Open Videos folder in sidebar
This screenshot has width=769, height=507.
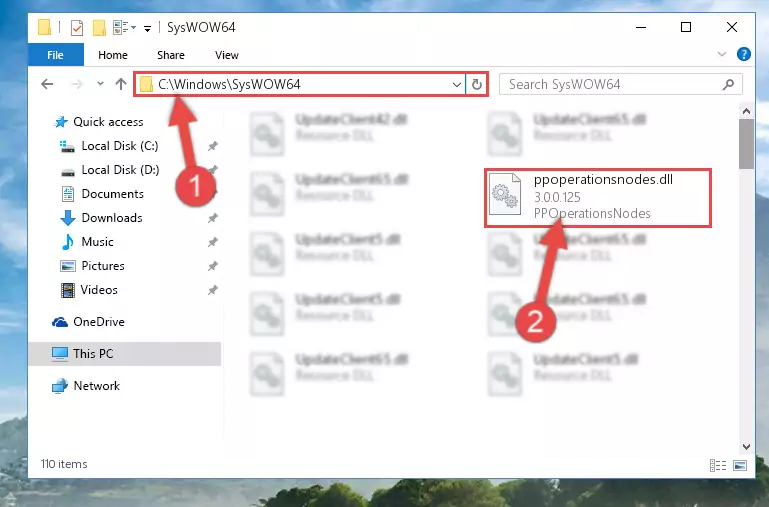coord(99,290)
